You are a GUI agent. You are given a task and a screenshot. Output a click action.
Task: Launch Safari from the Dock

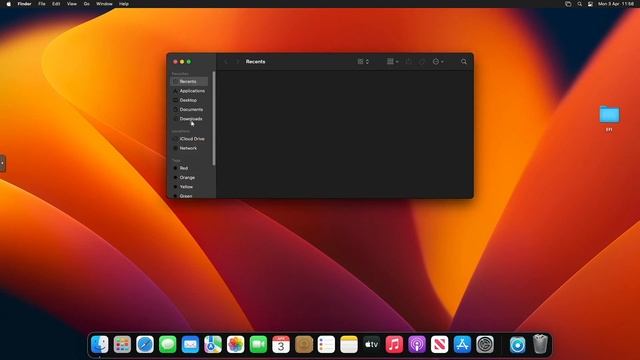click(145, 344)
